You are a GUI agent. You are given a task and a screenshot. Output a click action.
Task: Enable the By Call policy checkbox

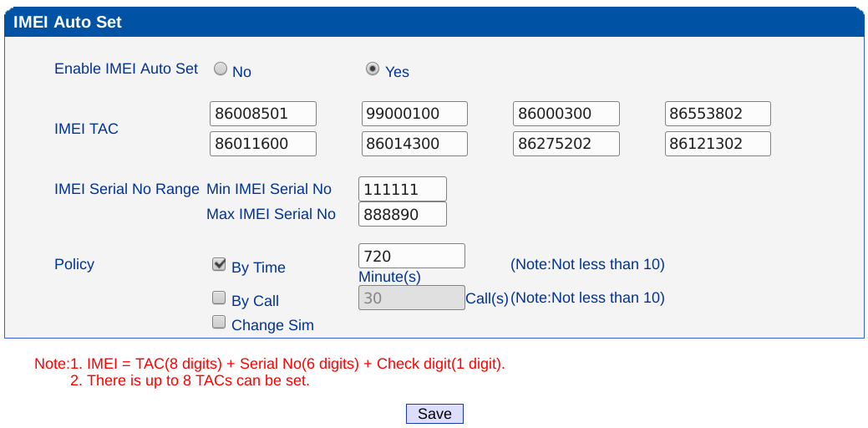click(x=219, y=298)
